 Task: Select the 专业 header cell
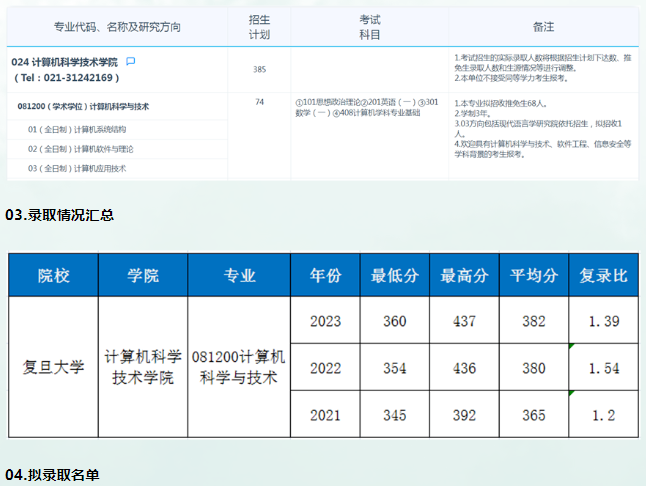[239, 275]
